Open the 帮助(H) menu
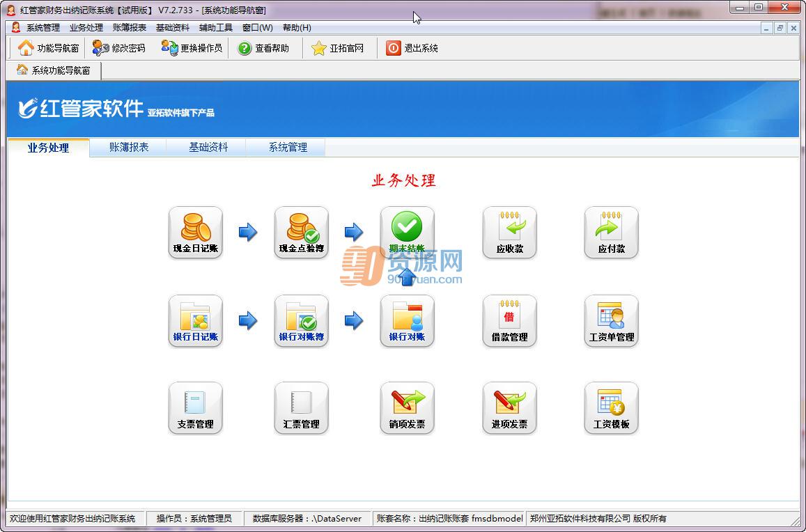Viewport: 806px width, 532px height. point(297,28)
